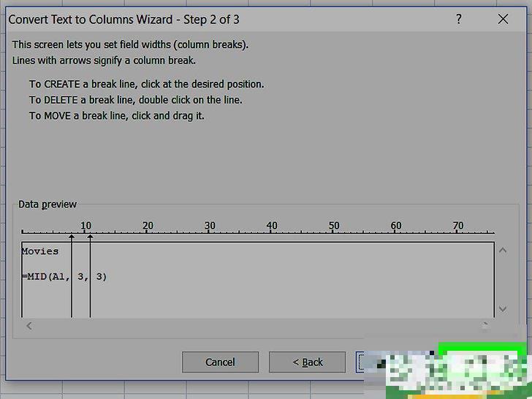Click the Cancel button
Image resolution: width=532 pixels, height=399 pixels.
click(x=220, y=362)
